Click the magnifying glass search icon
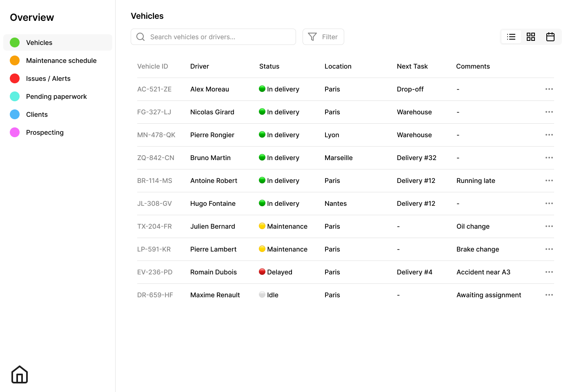The width and height of the screenshot is (588, 392). [x=140, y=37]
